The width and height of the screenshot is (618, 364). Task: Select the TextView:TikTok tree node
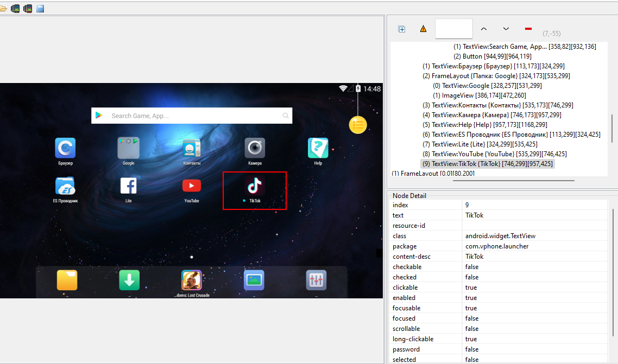[x=488, y=164]
